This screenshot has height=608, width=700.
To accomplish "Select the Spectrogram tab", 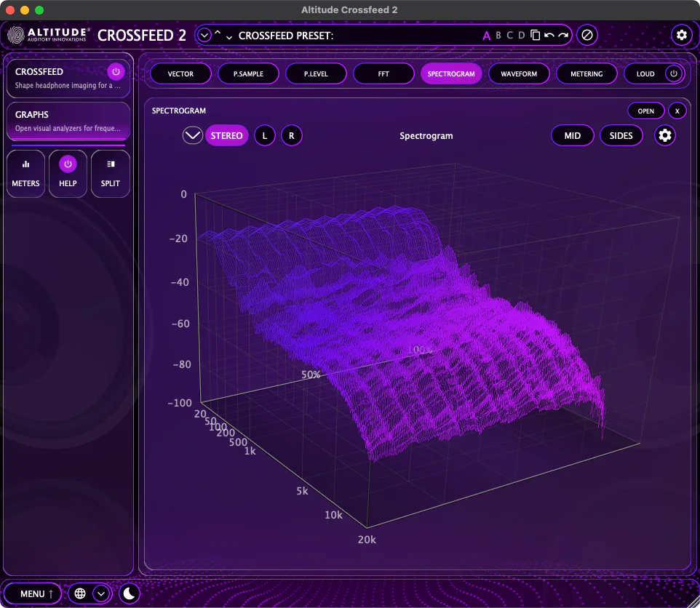I will [451, 73].
